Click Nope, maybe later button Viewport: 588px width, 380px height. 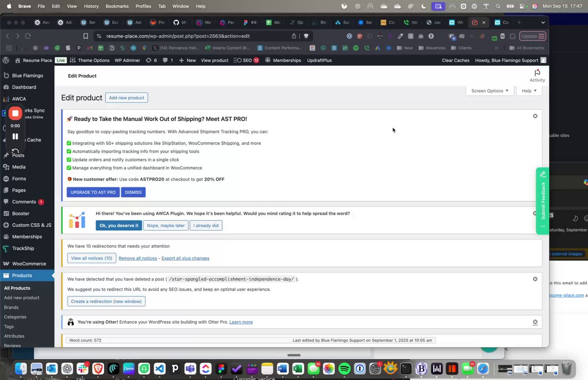pyautogui.click(x=166, y=225)
